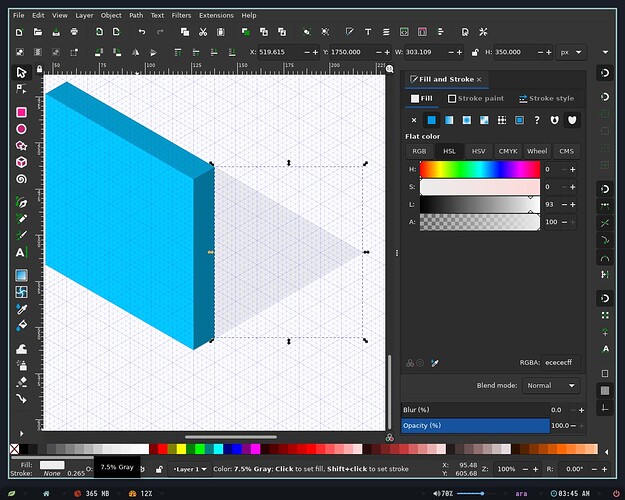Viewport: 625px width, 500px height.
Task: Select the Text tool in toolbox
Action: point(22,252)
